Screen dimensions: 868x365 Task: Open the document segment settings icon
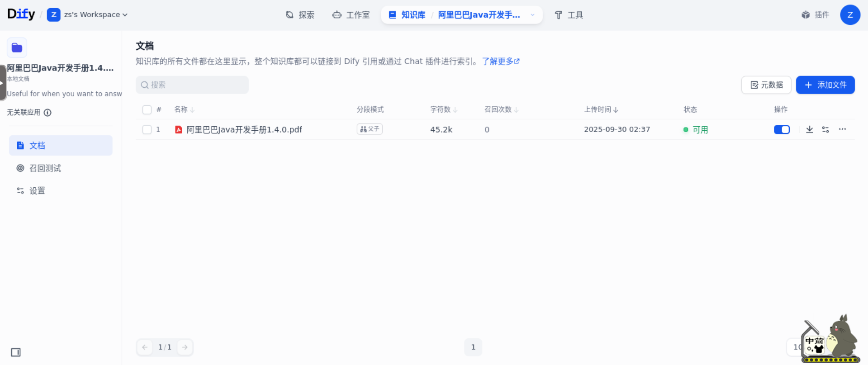coord(825,130)
